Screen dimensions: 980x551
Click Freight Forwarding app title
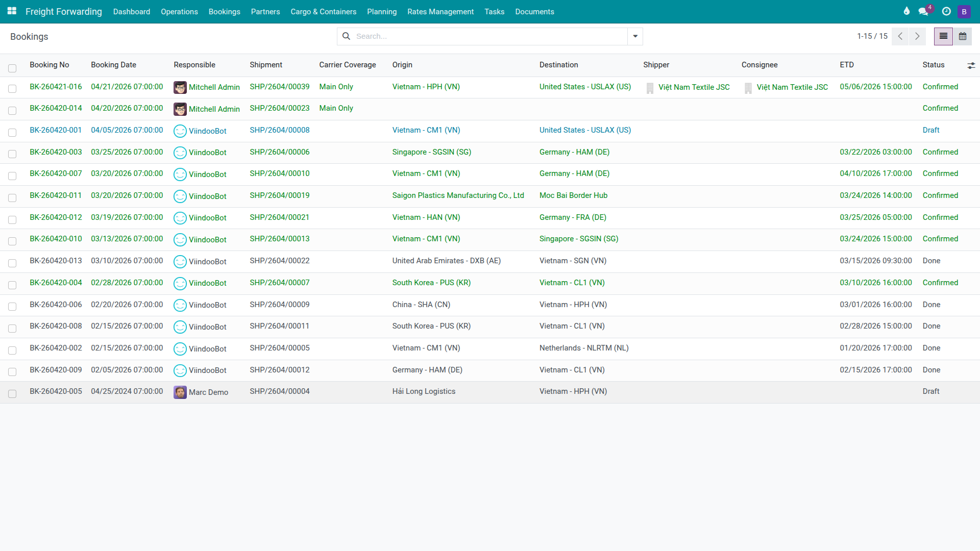(64, 11)
